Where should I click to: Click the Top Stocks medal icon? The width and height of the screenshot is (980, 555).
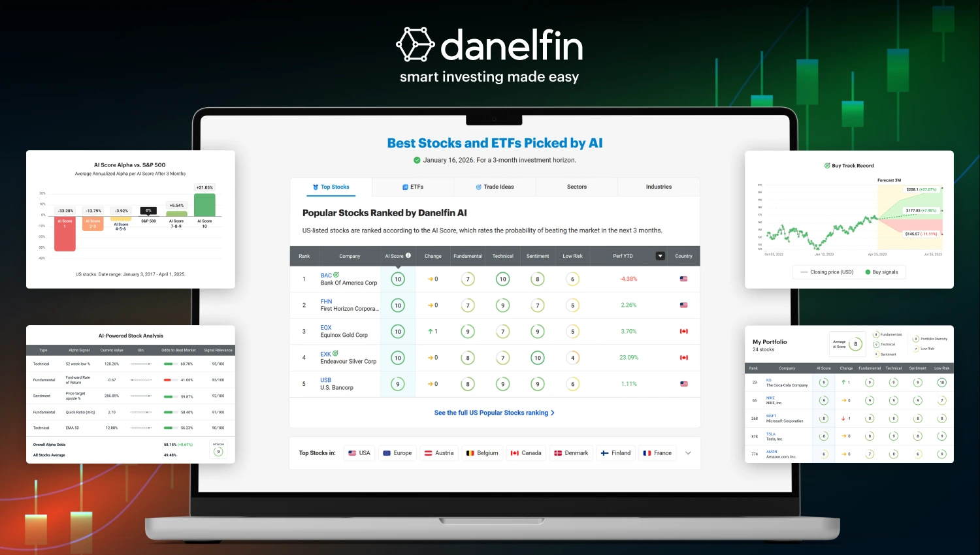315,187
